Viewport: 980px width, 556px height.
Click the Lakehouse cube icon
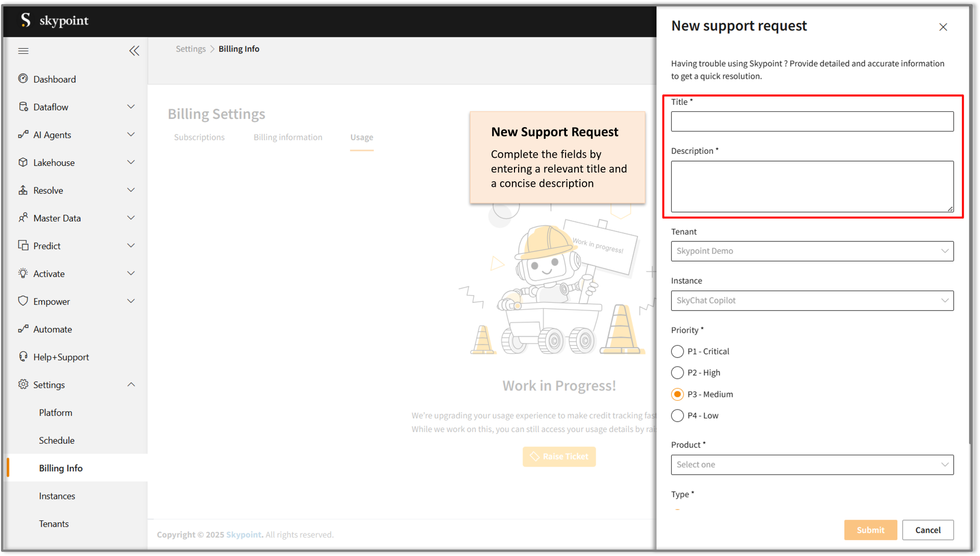click(x=23, y=162)
